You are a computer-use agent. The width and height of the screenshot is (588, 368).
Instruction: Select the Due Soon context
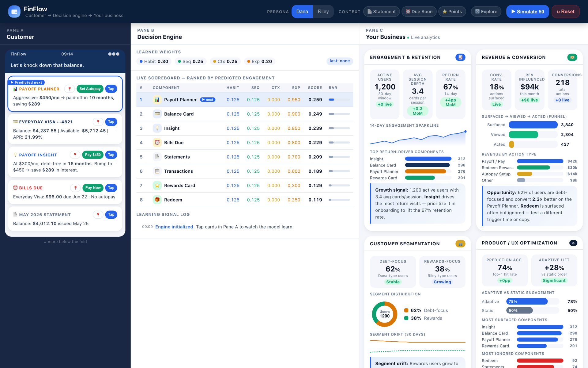click(419, 12)
